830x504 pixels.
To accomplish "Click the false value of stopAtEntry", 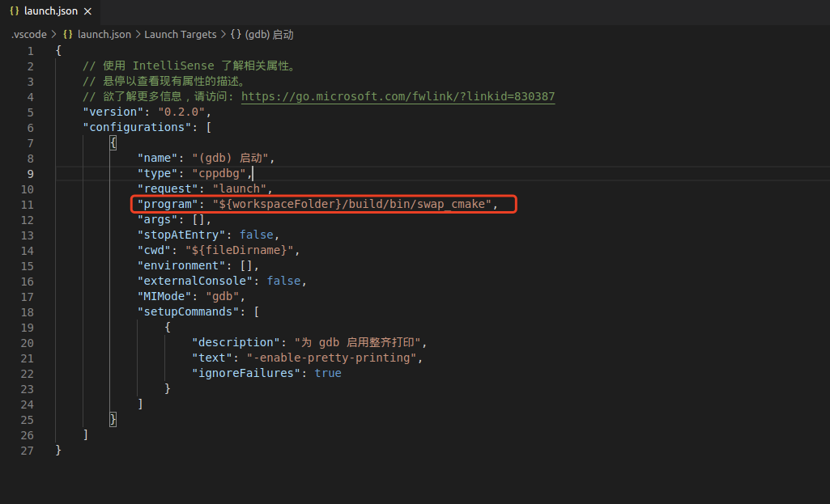I will [x=256, y=235].
